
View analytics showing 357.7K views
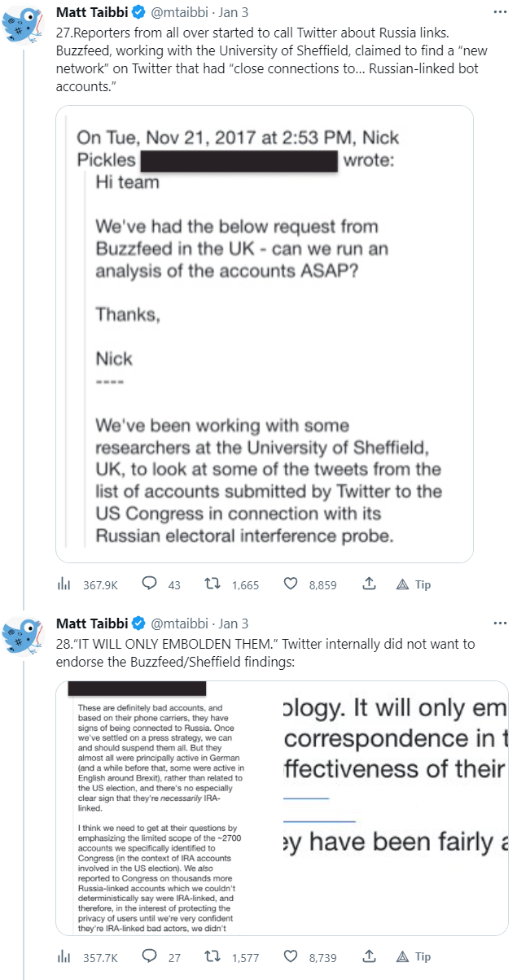point(64,957)
